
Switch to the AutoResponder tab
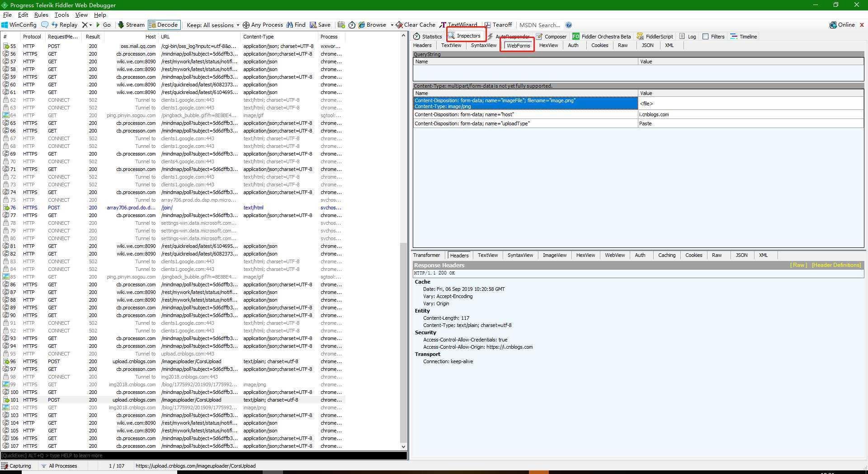[508, 37]
